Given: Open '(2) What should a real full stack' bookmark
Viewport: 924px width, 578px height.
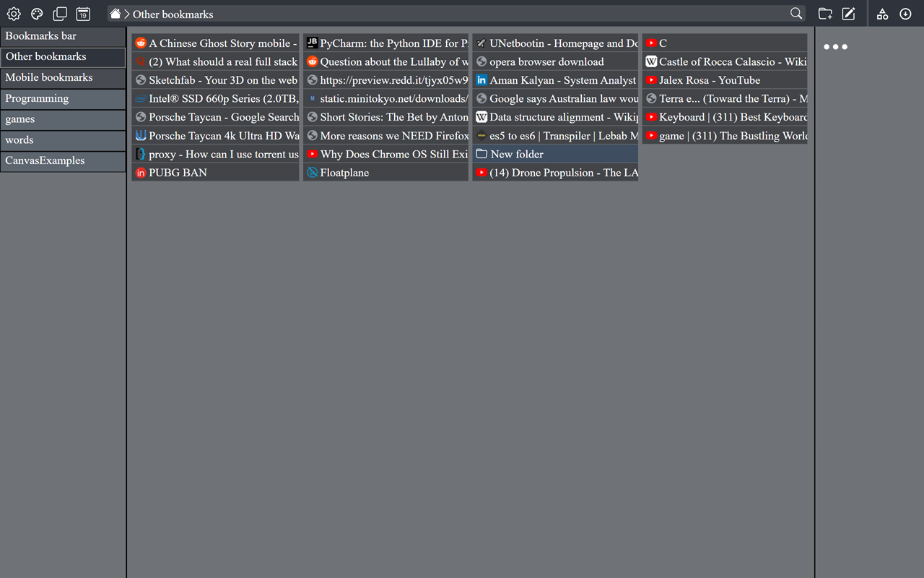Looking at the screenshot, I should coord(215,62).
